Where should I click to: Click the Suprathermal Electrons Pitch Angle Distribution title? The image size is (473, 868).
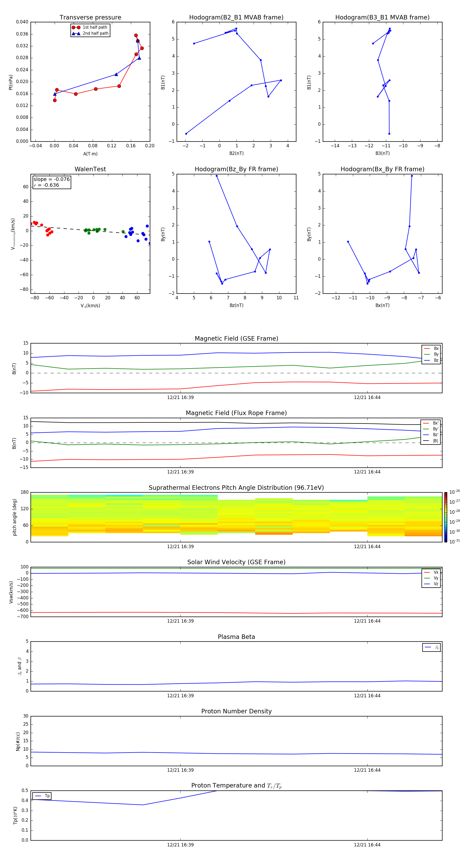(x=236, y=488)
